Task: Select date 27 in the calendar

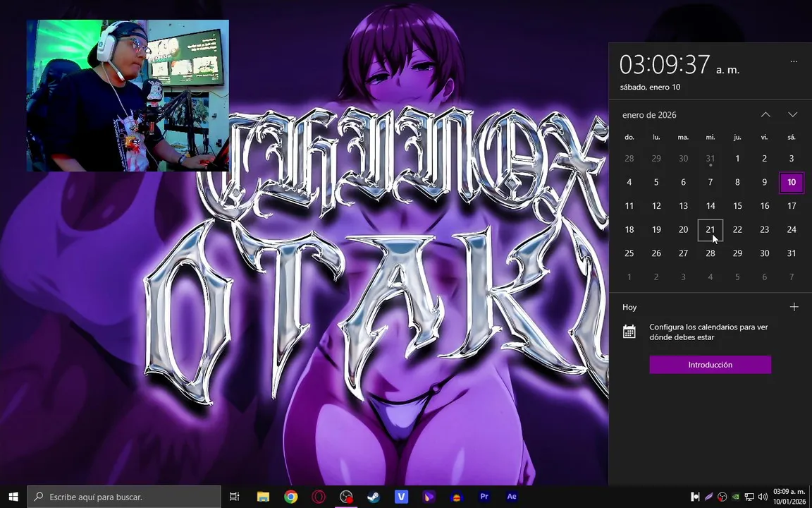Action: pyautogui.click(x=683, y=253)
